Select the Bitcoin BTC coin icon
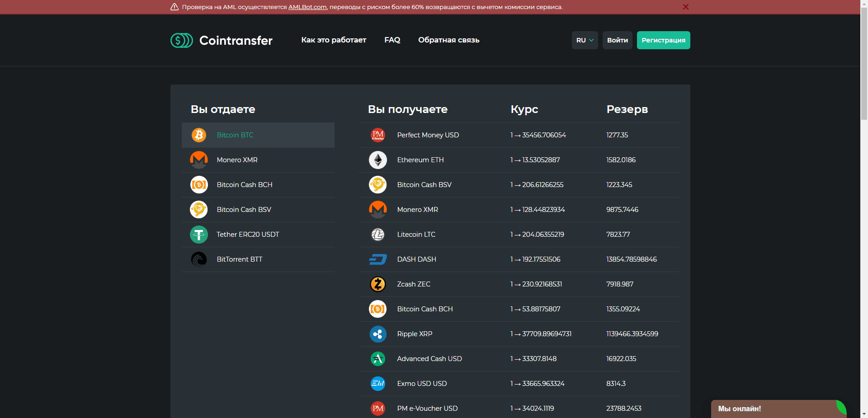The image size is (868, 418). [199, 135]
